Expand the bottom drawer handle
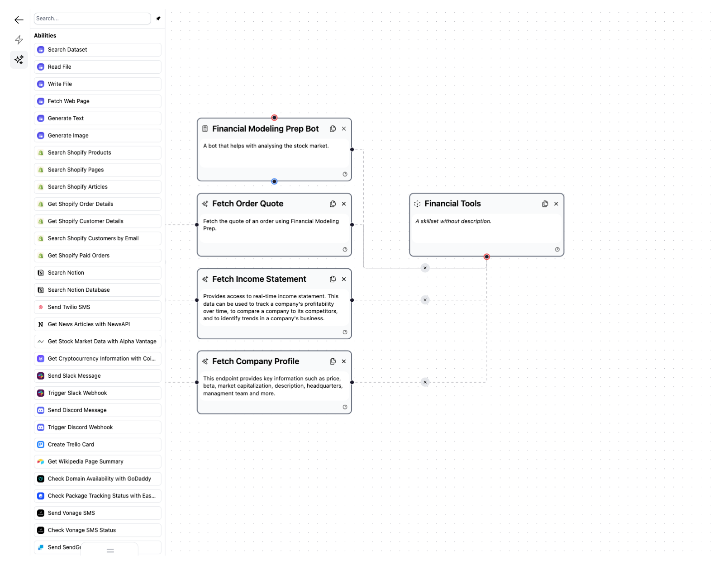 pyautogui.click(x=110, y=551)
